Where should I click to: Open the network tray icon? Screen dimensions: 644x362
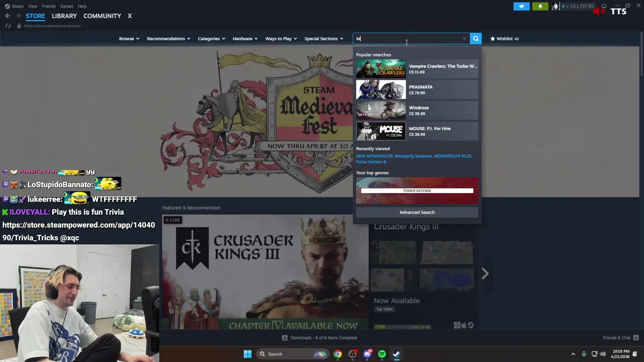point(594,354)
